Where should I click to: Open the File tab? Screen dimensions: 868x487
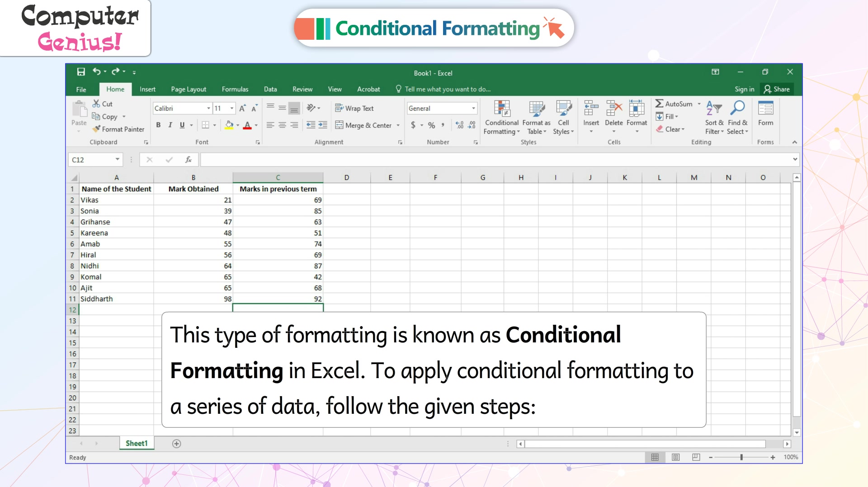coord(81,89)
